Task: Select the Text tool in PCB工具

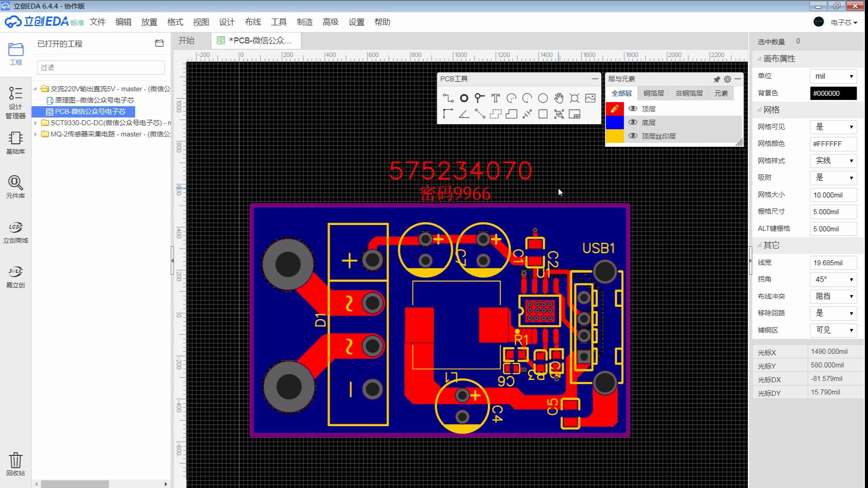Action: pyautogui.click(x=495, y=98)
